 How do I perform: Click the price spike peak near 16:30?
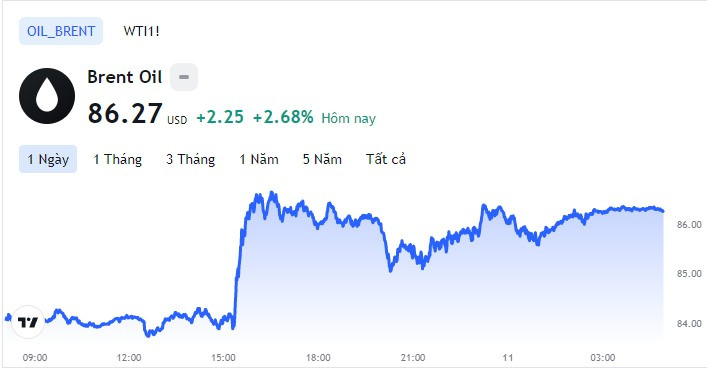271,194
